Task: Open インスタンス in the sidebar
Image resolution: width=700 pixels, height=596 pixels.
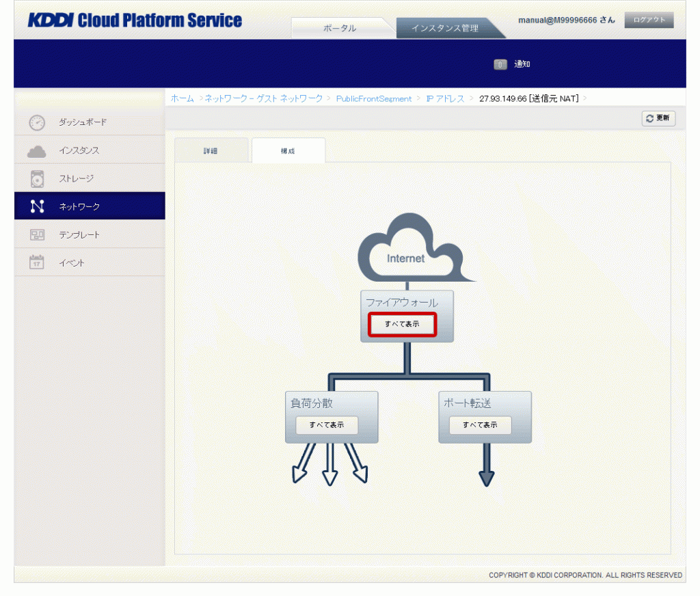Action: [90, 150]
